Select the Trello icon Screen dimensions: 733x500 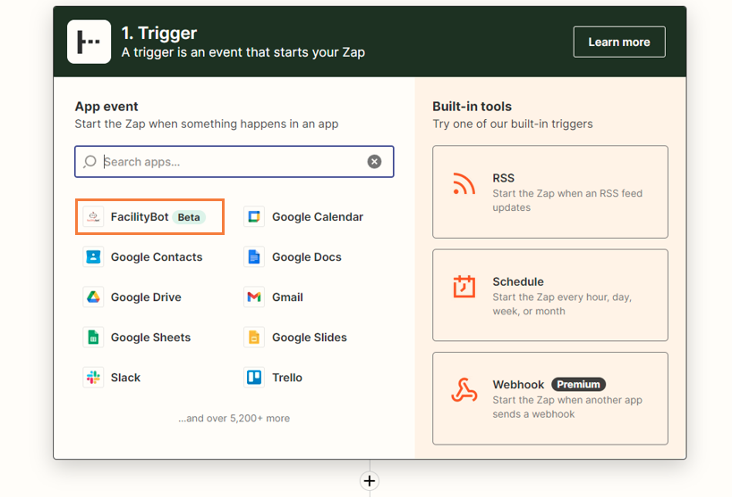point(254,378)
